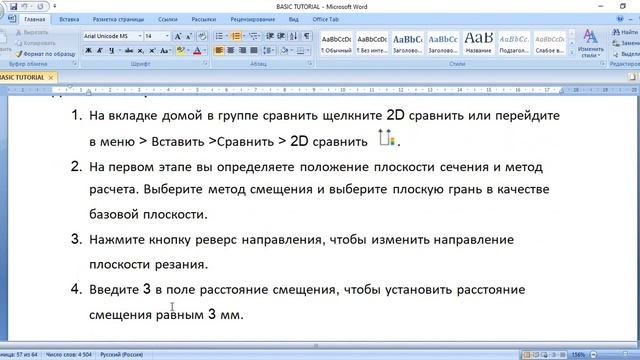Open the line spacing dropdown
The width and height of the screenshot is (640, 360).
(268, 51)
